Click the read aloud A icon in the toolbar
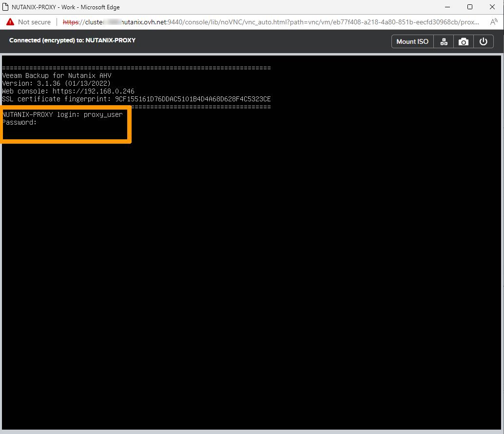Image resolution: width=504 pixels, height=434 pixels. (494, 21)
